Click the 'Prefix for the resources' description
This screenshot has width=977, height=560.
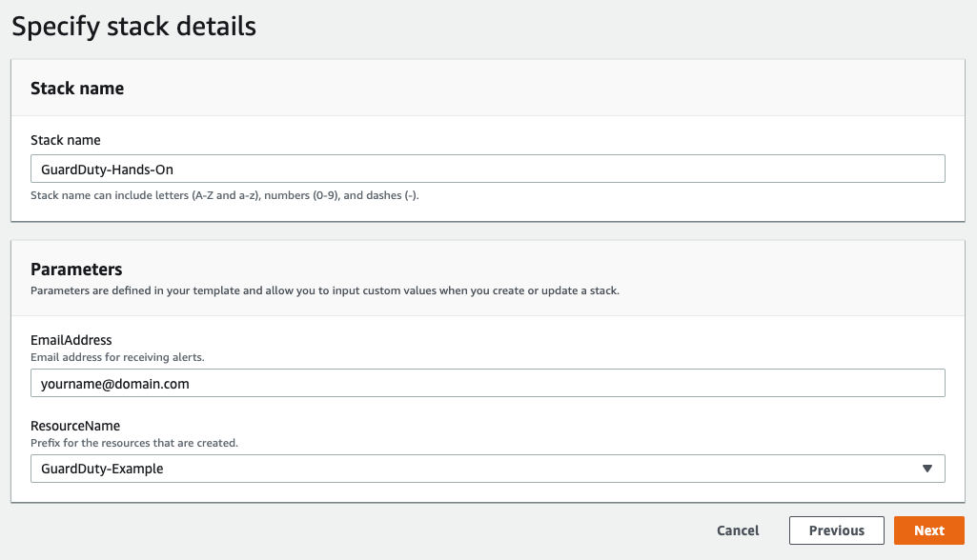tap(134, 443)
